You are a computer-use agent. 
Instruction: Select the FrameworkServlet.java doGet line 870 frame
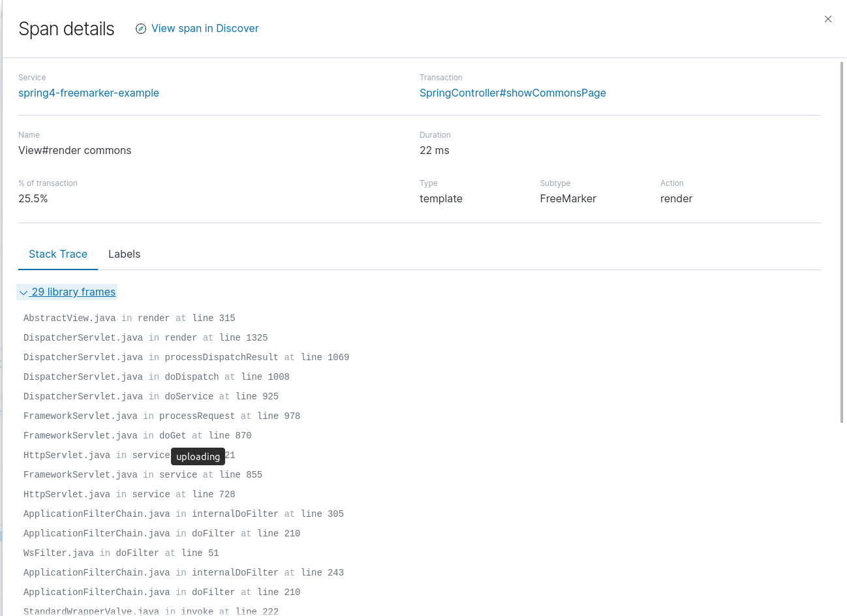coord(138,436)
